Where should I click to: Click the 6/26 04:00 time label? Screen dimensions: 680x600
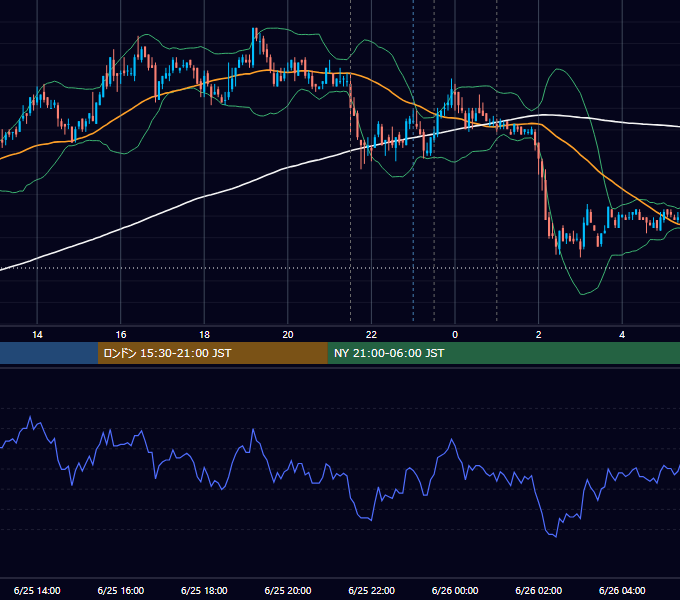[622, 590]
